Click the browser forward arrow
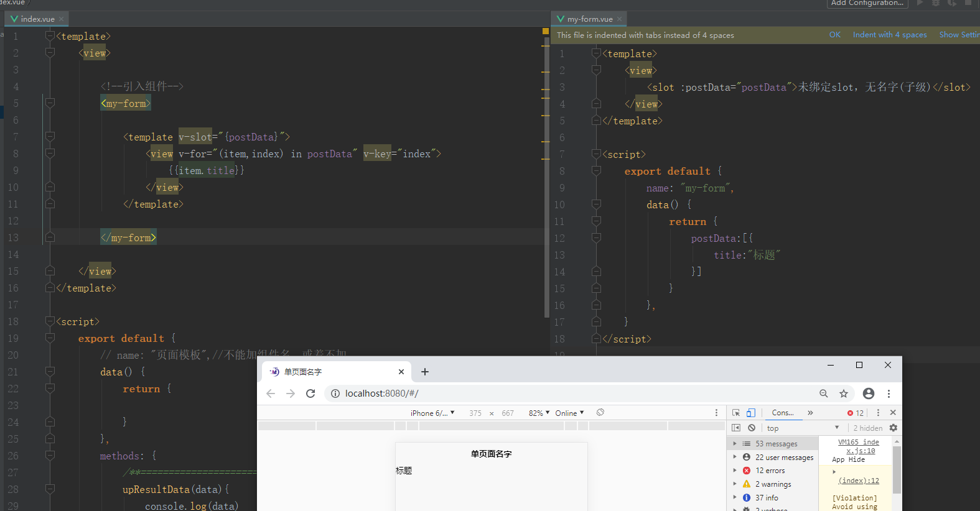The height and width of the screenshot is (511, 980). (x=291, y=394)
